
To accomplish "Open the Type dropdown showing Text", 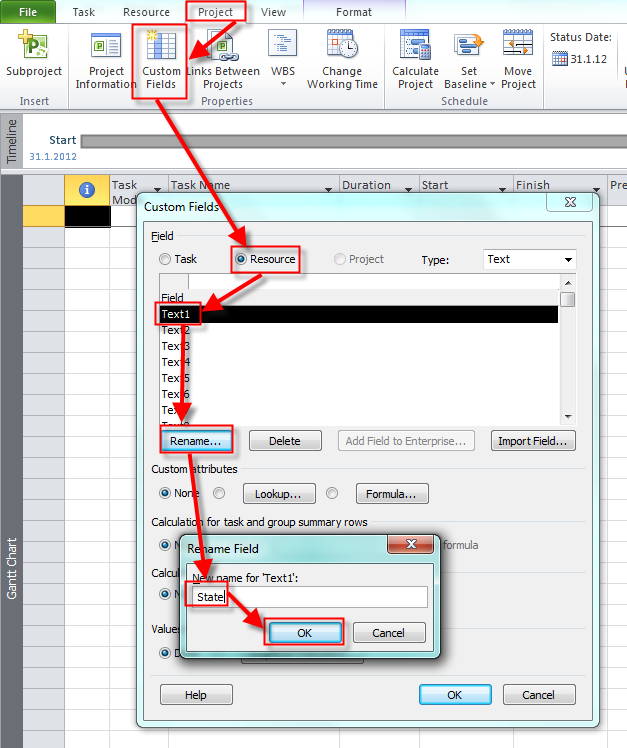I will point(529,259).
